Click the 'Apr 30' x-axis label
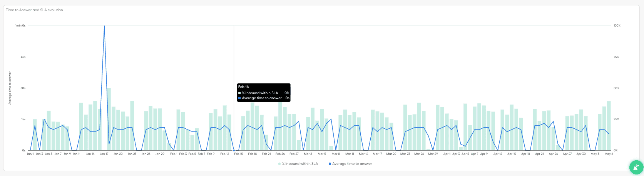Viewport: 644px width, 176px height. 581,154
